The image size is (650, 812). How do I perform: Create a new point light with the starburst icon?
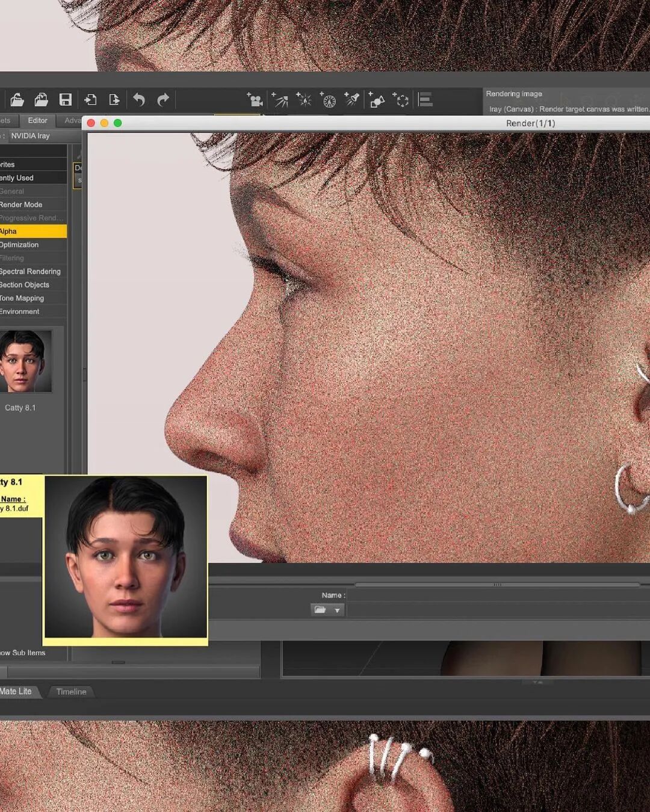[x=304, y=100]
